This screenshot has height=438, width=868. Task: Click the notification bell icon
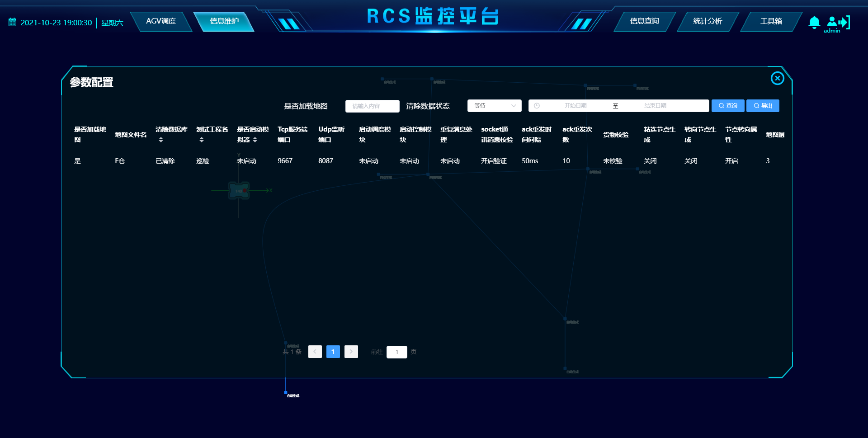[814, 22]
